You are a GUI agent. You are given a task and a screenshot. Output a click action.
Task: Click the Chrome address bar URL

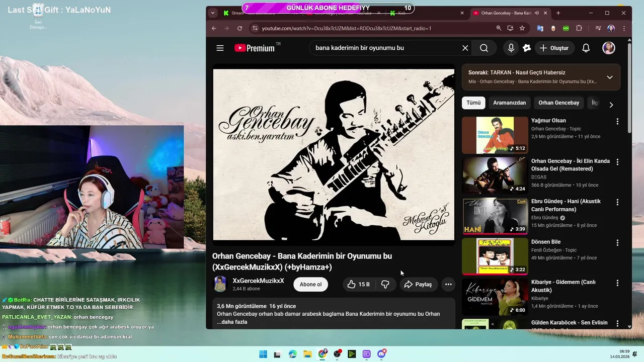(347, 28)
